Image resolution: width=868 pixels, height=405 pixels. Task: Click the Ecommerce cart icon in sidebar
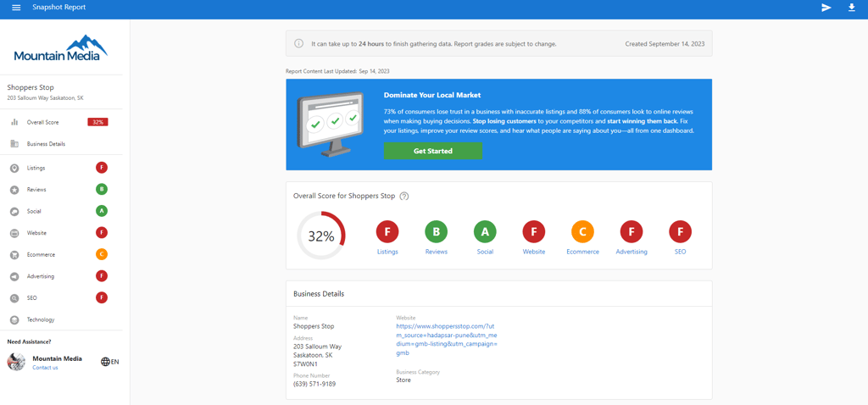coord(15,255)
